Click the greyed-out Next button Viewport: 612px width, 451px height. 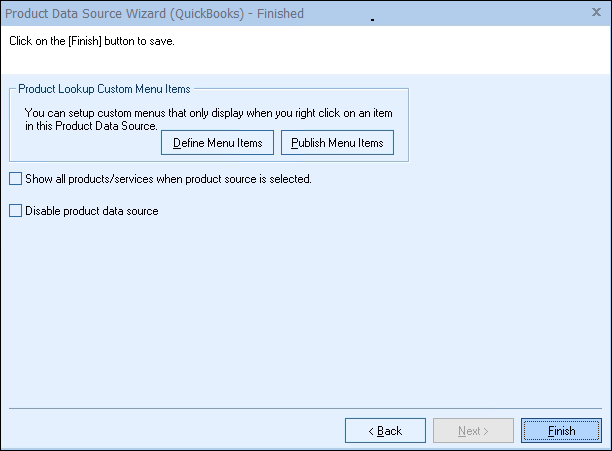pos(473,431)
